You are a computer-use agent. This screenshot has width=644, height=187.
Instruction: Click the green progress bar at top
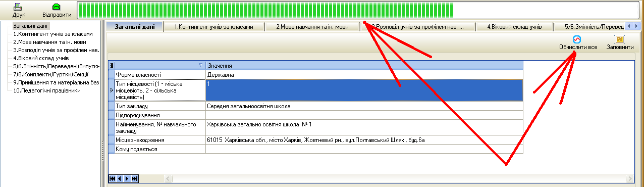click(x=358, y=10)
